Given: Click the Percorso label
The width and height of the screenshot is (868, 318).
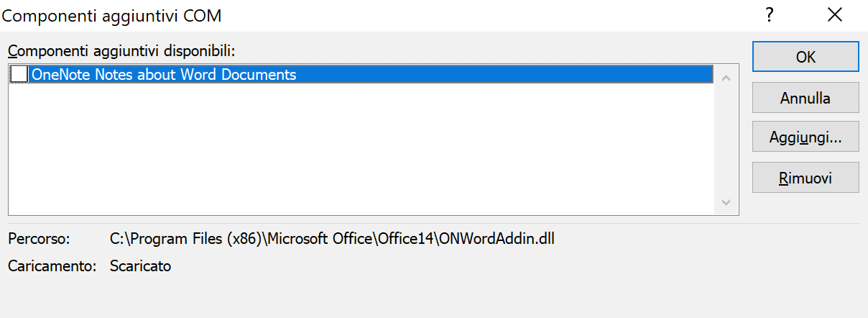Looking at the screenshot, I should [x=40, y=238].
